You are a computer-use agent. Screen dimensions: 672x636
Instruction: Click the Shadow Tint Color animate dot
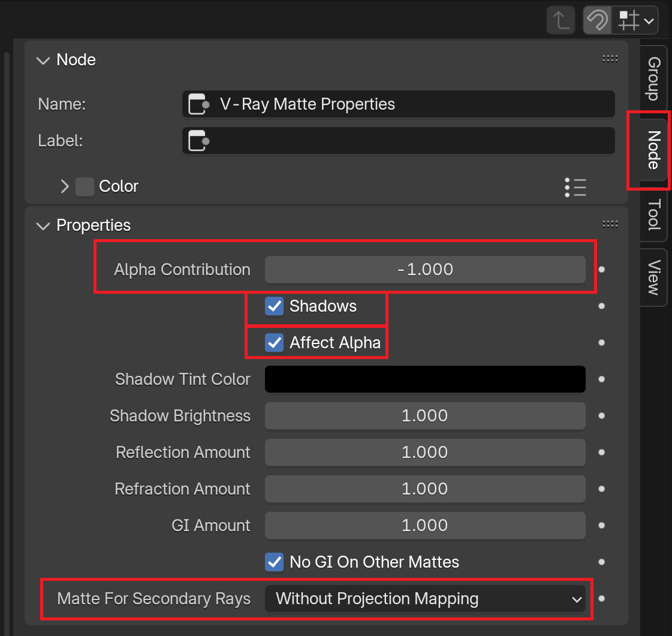602,379
